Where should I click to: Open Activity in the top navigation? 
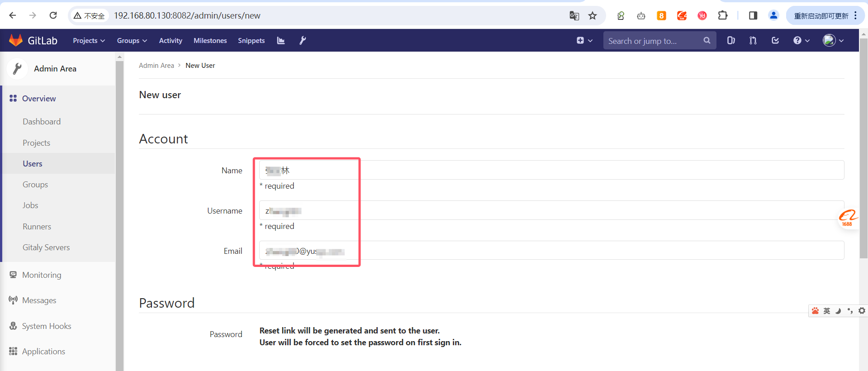click(171, 41)
